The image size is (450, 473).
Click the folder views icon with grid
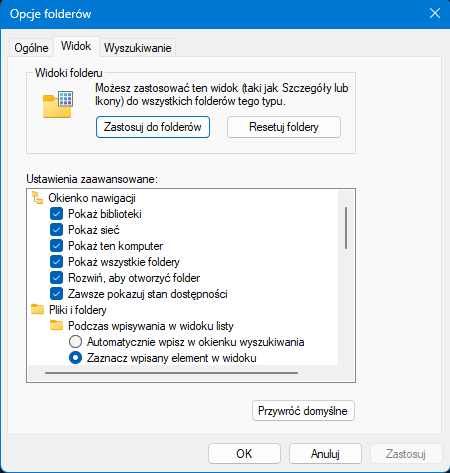point(58,104)
